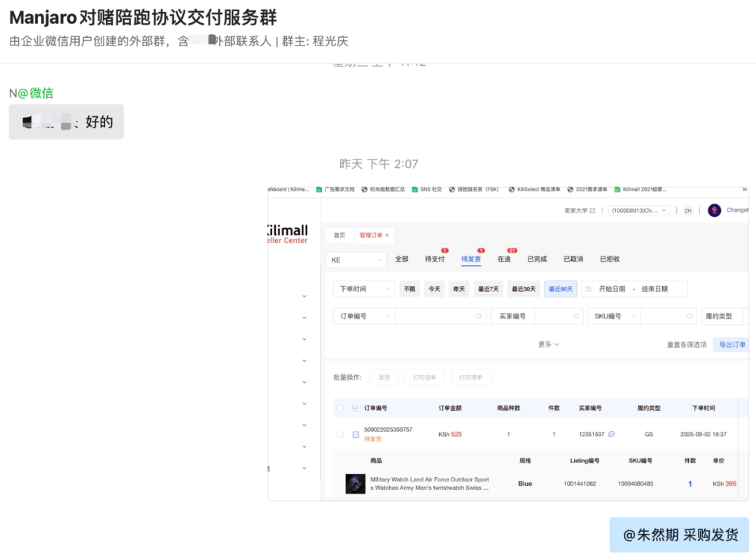Select the 不限 time filter

409,289
